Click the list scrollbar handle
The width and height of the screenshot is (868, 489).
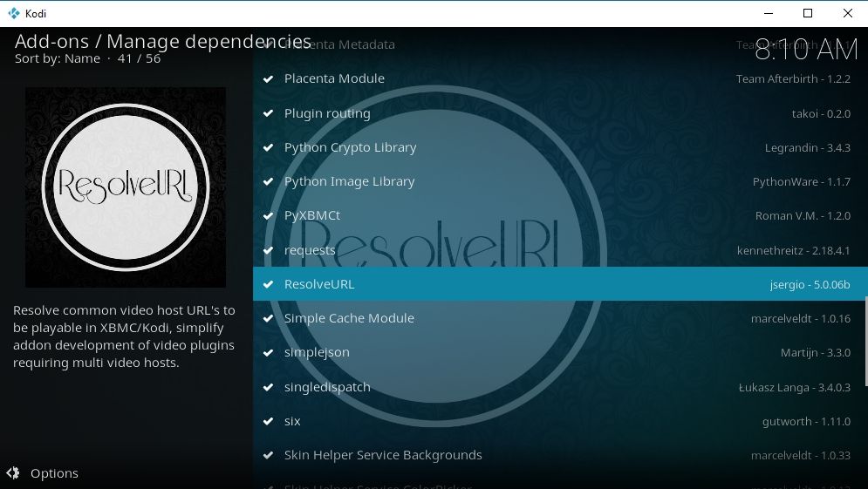(x=865, y=342)
